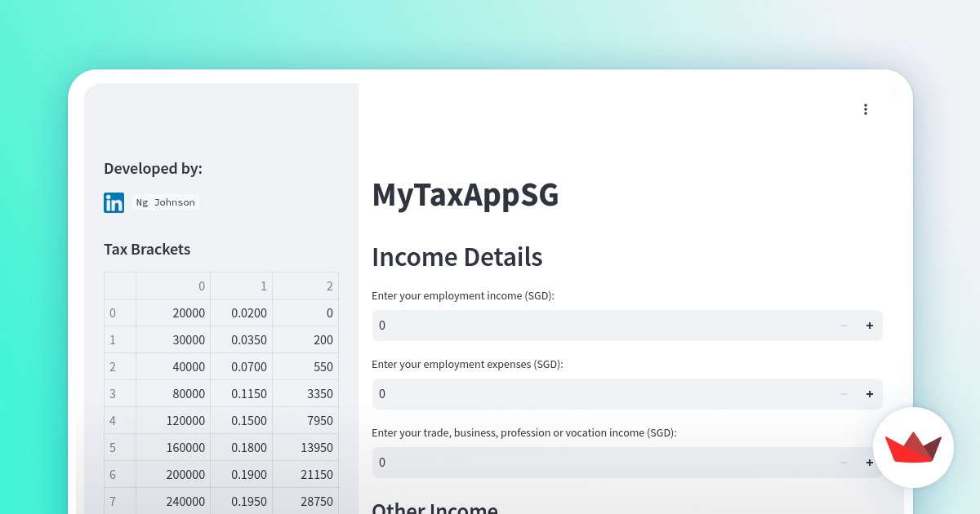Select the column header labeled 1
980x514 pixels.
[x=242, y=286]
